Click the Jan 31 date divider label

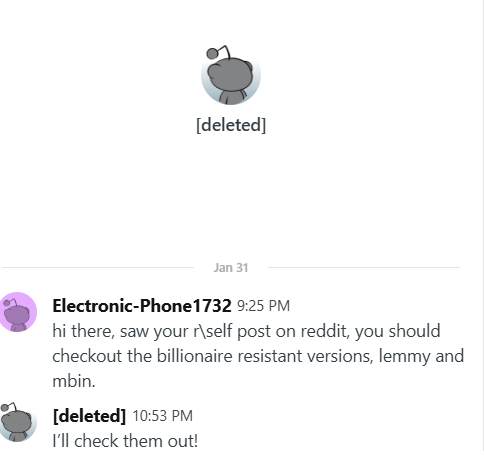[x=231, y=268]
